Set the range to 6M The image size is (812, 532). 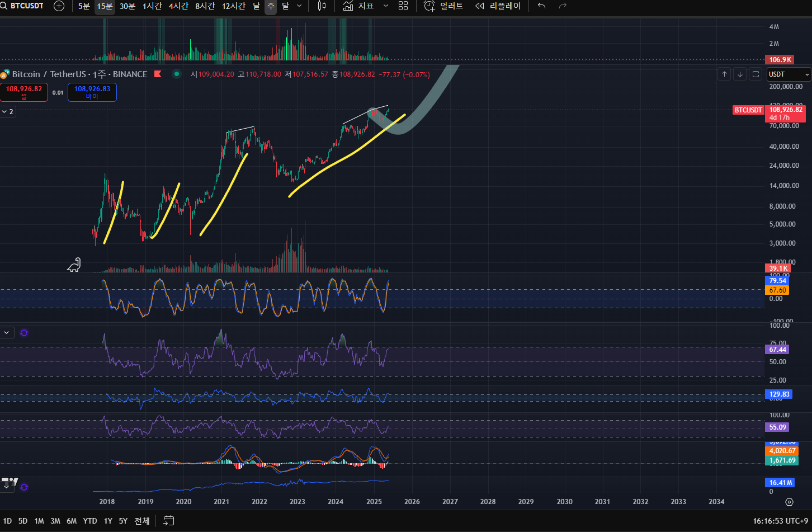[x=72, y=521]
